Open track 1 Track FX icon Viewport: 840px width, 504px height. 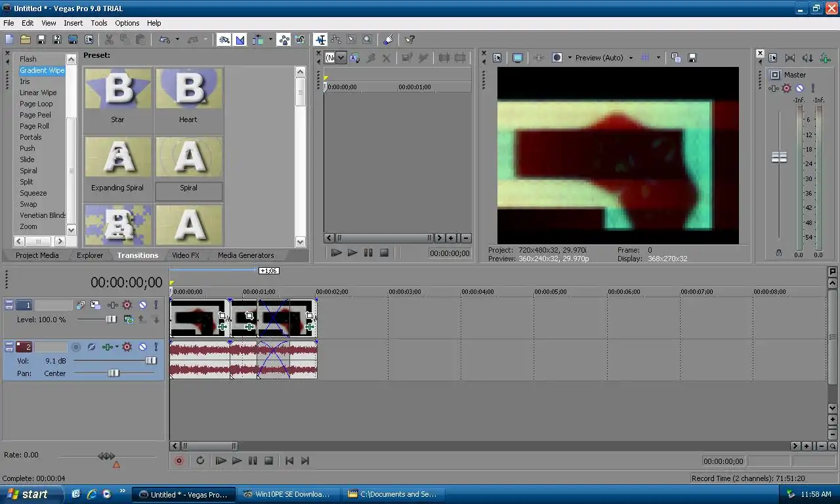(112, 305)
